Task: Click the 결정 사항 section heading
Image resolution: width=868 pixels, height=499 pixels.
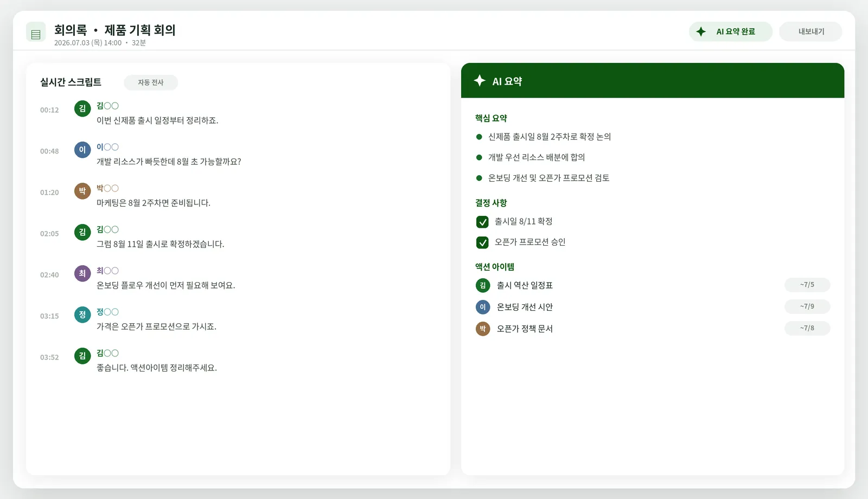Action: 491,203
